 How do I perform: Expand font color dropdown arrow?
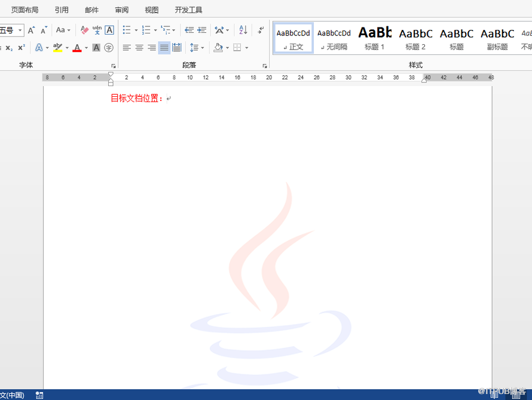tap(86, 48)
